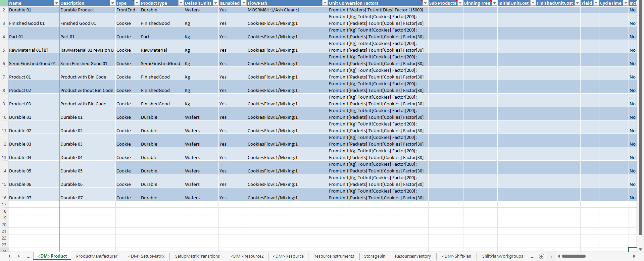Select the ResourceInstruments sheet tab
644x261 pixels.
[x=334, y=256]
